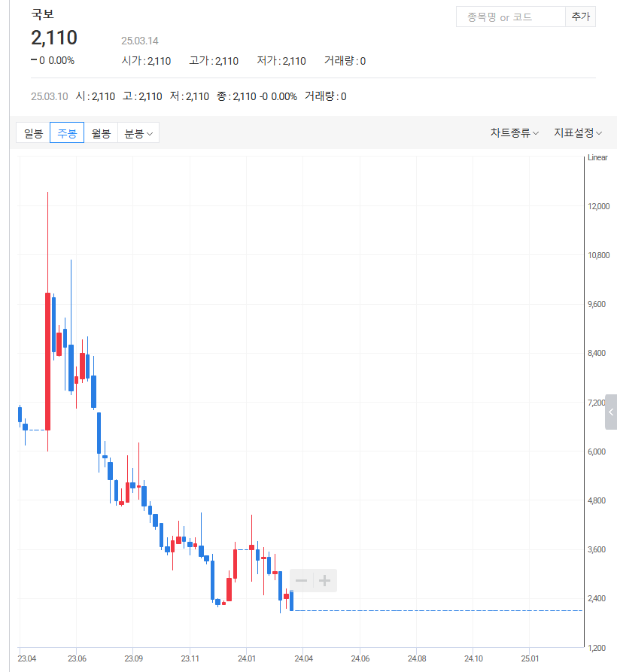Image resolution: width=617 pixels, height=672 pixels.
Task: Select the 주봉 weekly candle tab
Action: [67, 133]
